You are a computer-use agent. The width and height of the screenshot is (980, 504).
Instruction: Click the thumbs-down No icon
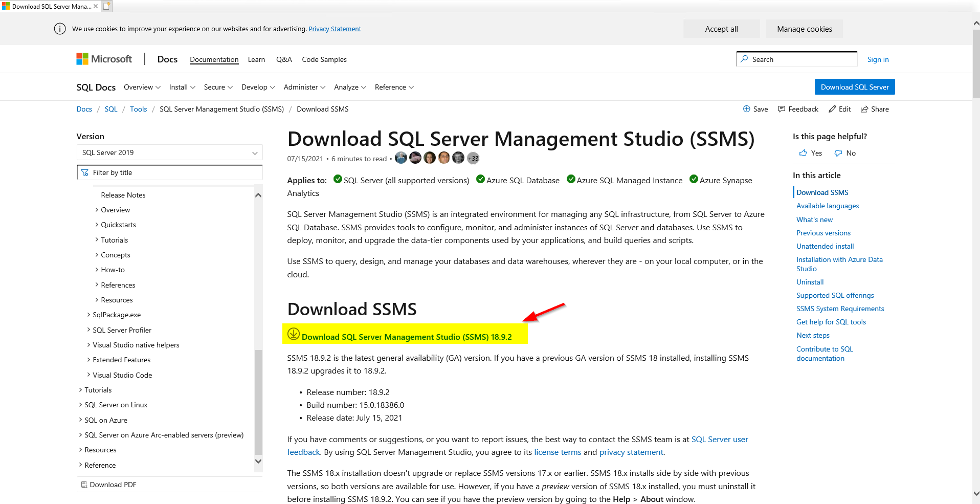838,153
